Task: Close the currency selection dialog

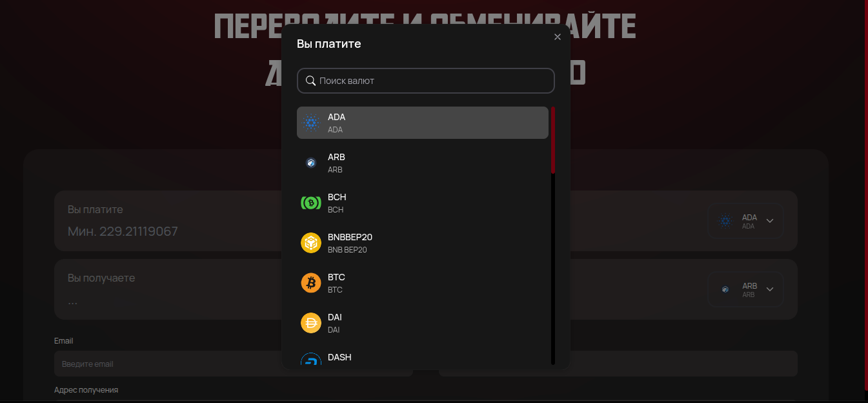Action: pos(558,37)
